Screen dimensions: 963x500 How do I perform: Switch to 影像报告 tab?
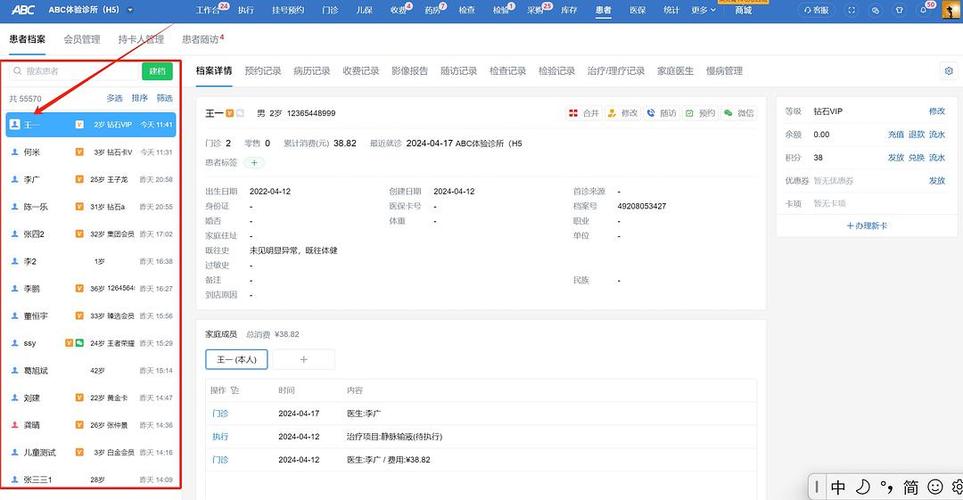coord(410,71)
